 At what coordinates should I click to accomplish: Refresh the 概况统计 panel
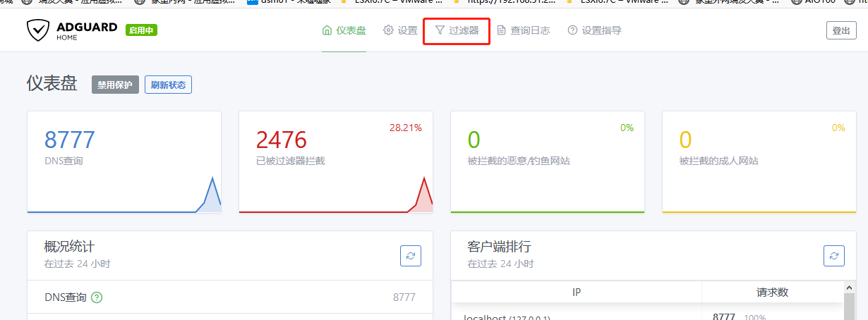tap(411, 256)
